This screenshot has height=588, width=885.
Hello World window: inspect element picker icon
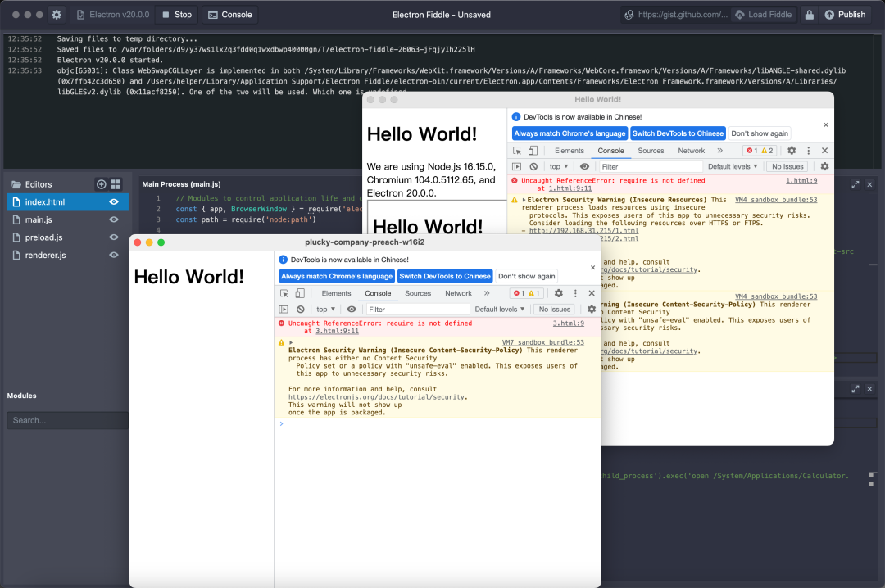pyautogui.click(x=517, y=151)
